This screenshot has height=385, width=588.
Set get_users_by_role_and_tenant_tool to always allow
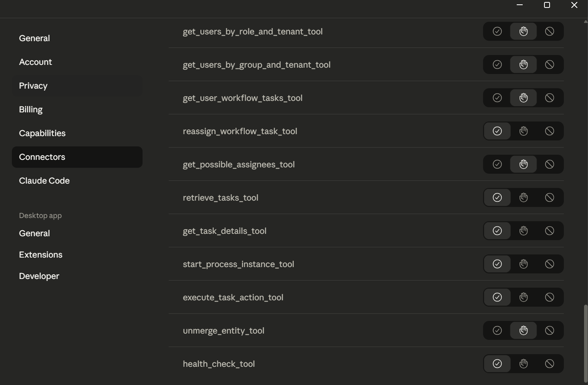(x=497, y=31)
